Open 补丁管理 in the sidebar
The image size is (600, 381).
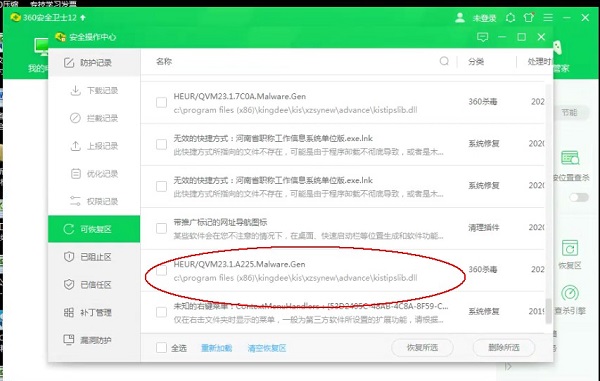click(x=94, y=313)
